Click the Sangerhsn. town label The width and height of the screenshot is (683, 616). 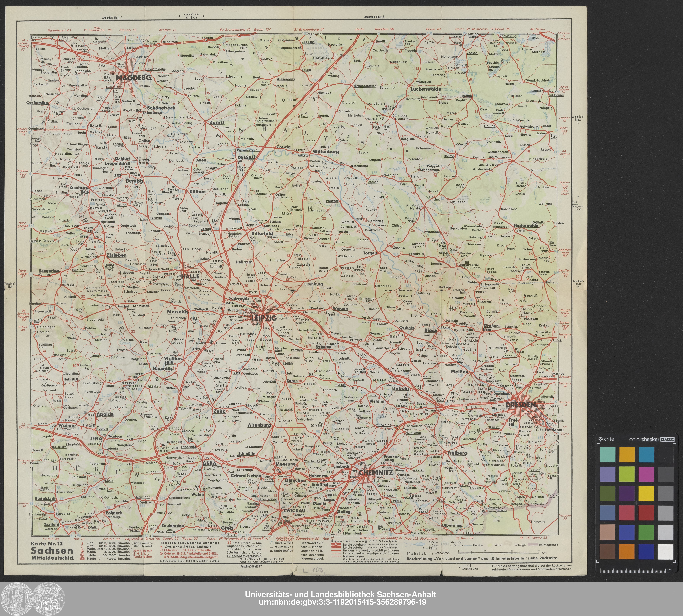coord(49,271)
